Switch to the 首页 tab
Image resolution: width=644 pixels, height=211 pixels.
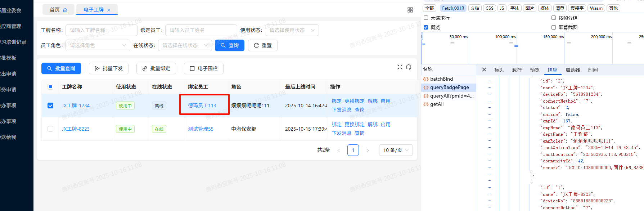point(58,10)
